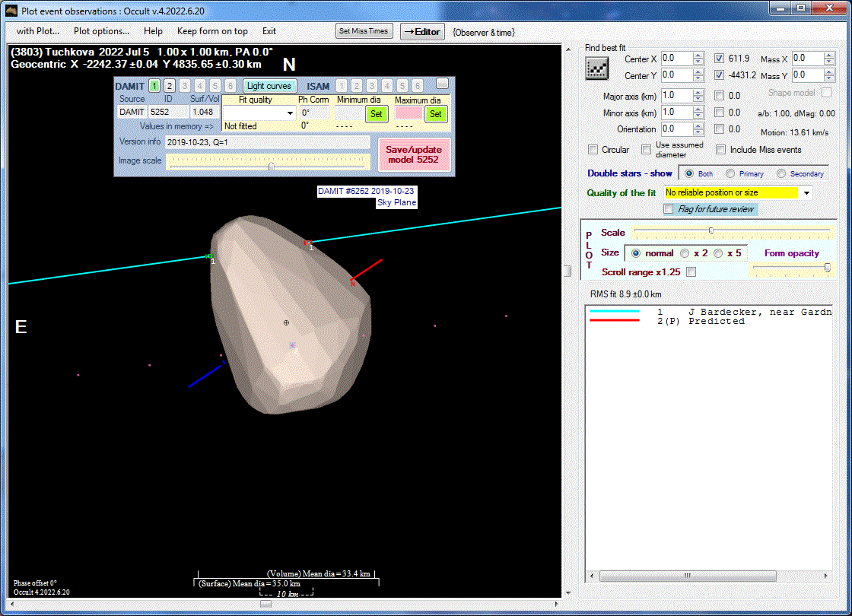Open the with Plot menu

click(x=38, y=31)
